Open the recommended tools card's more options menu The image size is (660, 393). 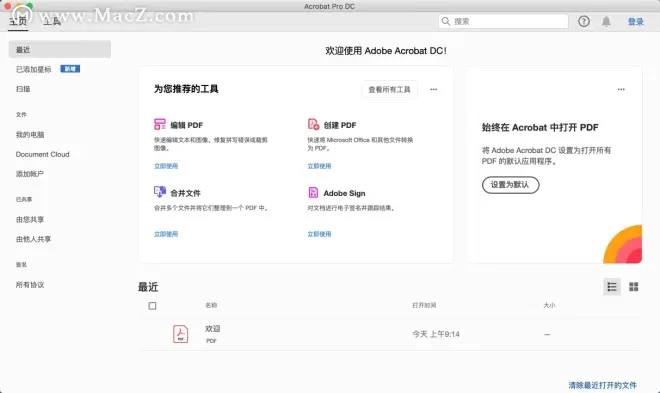click(433, 89)
